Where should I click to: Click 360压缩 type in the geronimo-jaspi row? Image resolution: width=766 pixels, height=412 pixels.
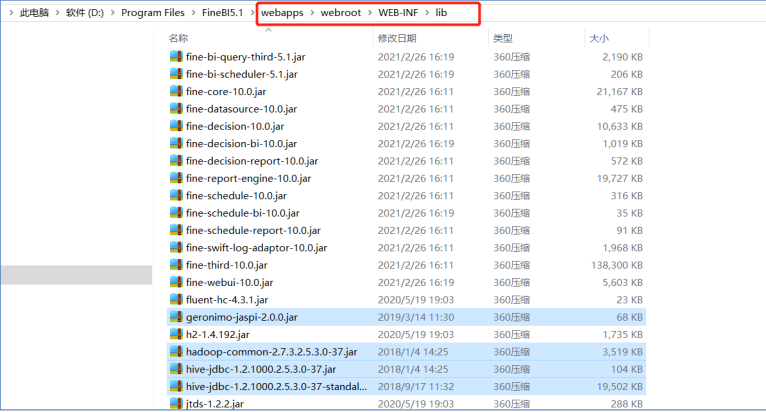point(511,317)
